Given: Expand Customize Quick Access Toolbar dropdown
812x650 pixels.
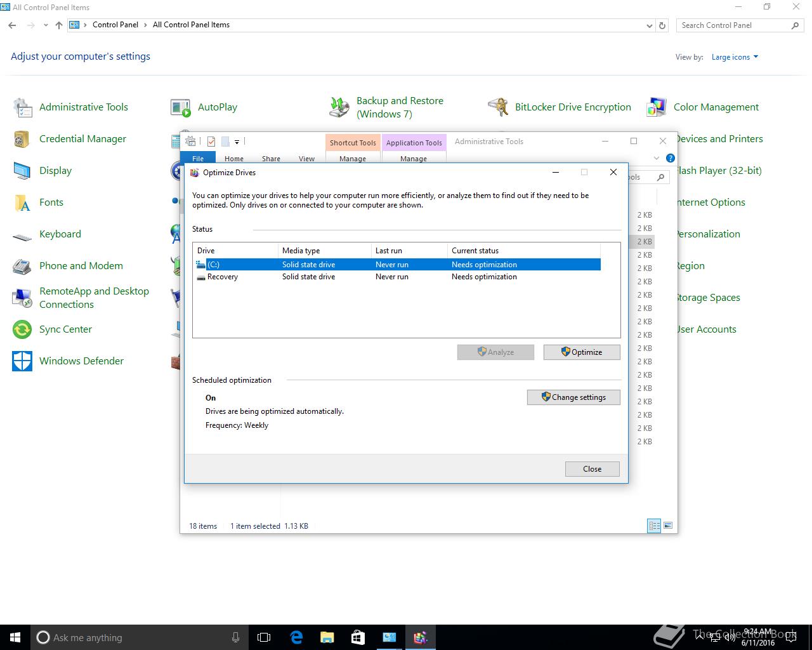Looking at the screenshot, I should (237, 142).
